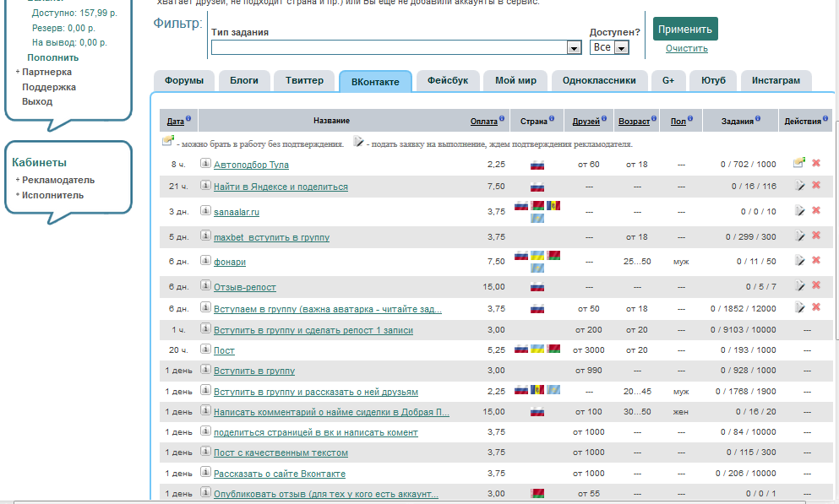The image size is (839, 504).
Task: Click info icon next to Автоподбор Тула
Action: (x=205, y=163)
